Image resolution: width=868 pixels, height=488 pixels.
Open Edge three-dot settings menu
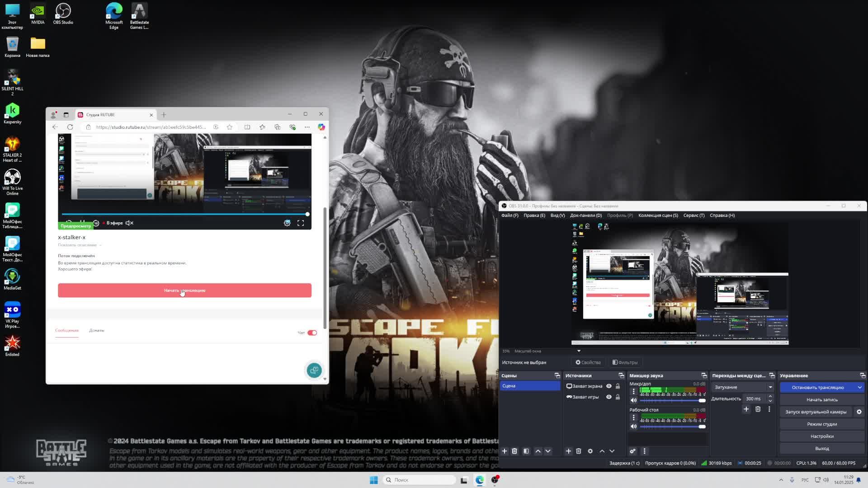click(307, 127)
